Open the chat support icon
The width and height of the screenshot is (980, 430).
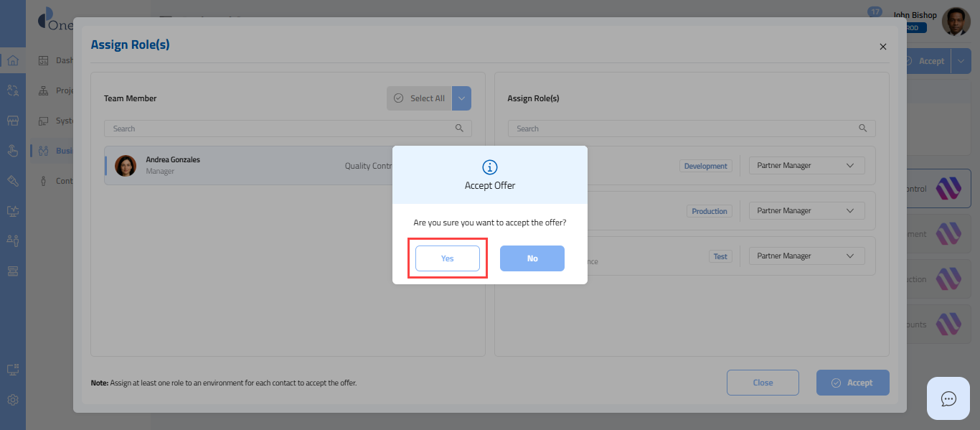pyautogui.click(x=948, y=398)
